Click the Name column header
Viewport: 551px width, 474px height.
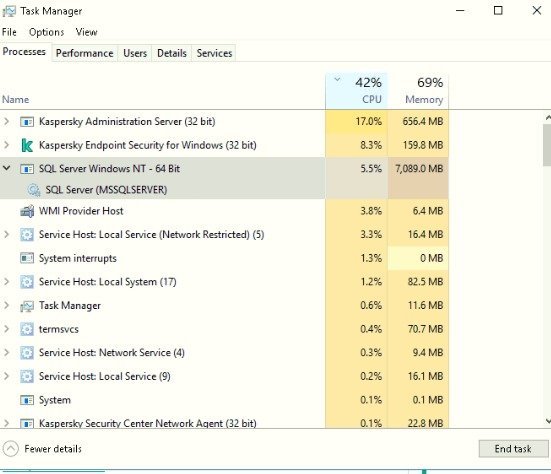[x=15, y=99]
